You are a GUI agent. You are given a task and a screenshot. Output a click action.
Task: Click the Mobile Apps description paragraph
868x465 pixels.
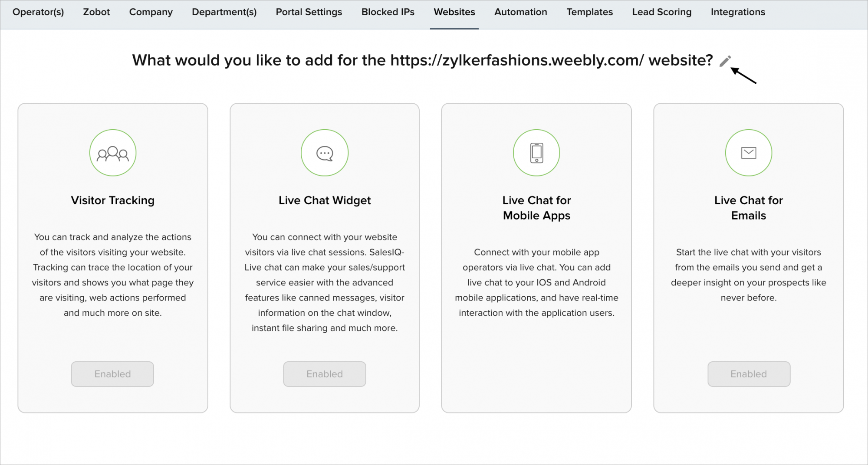coord(536,282)
